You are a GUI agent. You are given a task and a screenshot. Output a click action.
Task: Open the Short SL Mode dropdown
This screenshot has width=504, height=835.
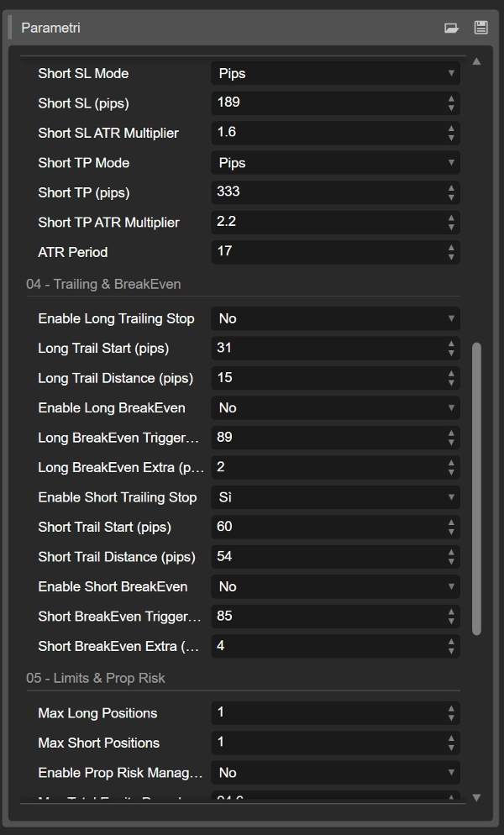click(x=335, y=74)
